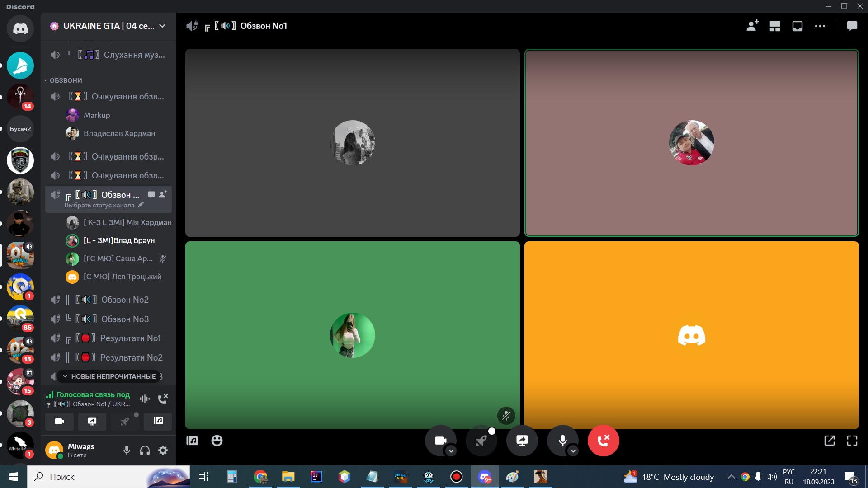This screenshot has width=868, height=488.
Task: Focus the gray video tile with grayscale avatar
Action: pos(353,143)
